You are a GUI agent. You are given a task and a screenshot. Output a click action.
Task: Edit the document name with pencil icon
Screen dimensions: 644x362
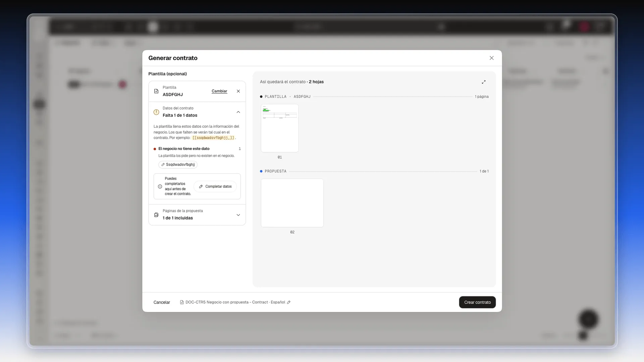288,302
